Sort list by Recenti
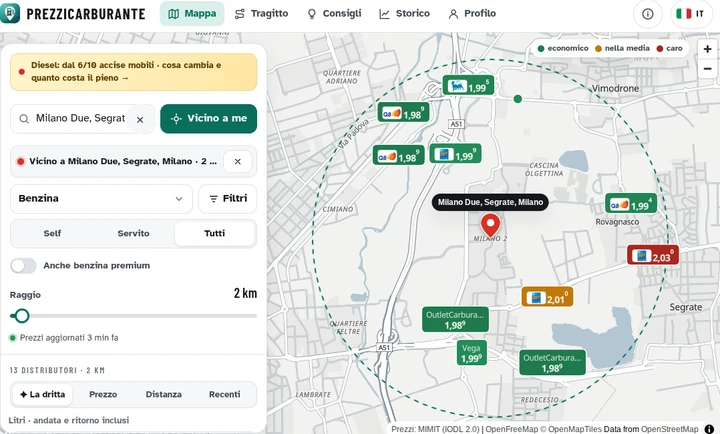The image size is (720, 434). coord(225,395)
